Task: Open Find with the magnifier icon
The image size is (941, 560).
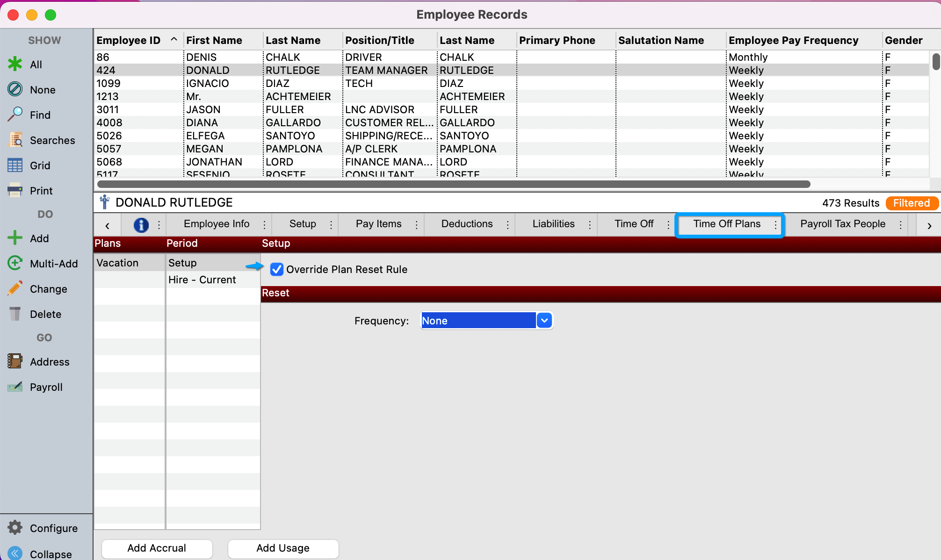Action: [15, 115]
